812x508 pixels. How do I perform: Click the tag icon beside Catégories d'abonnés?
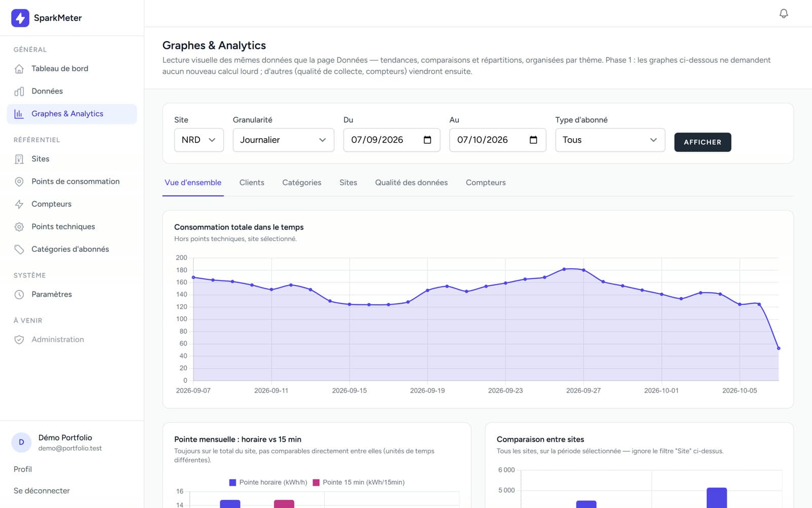coord(19,249)
